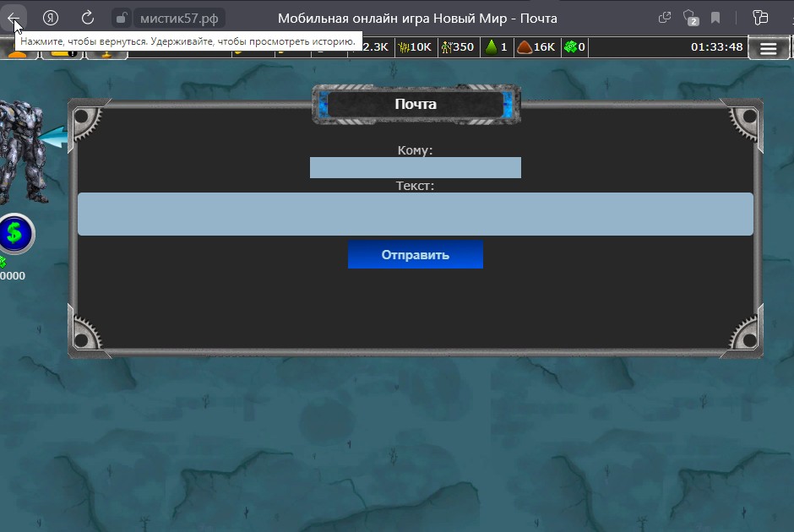Click the 10K resource counter
The height and width of the screenshot is (532, 794).
pos(415,47)
